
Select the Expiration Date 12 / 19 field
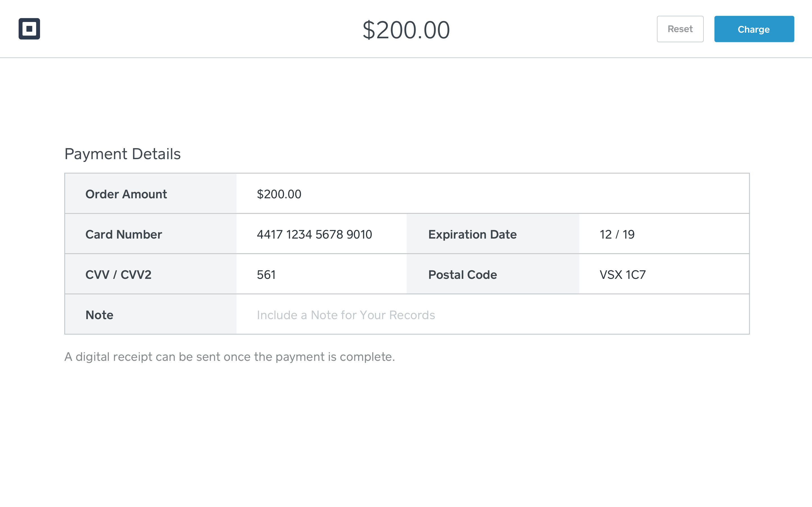[617, 234]
